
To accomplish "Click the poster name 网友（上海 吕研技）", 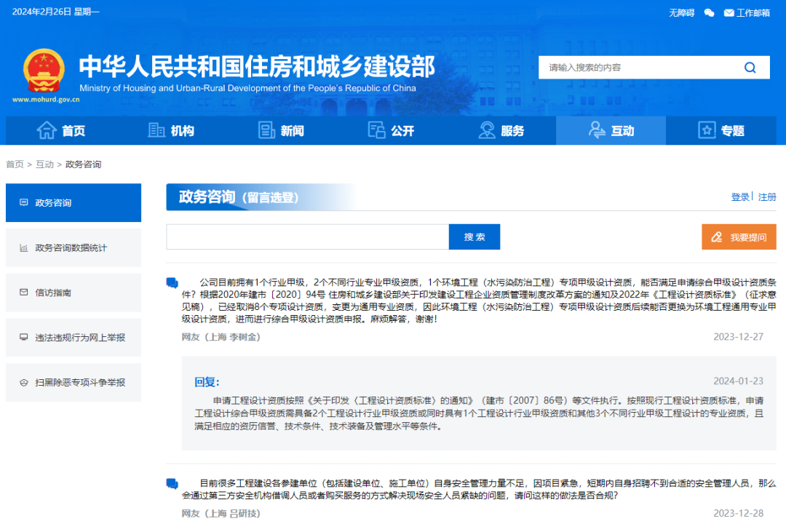I will point(221,514).
